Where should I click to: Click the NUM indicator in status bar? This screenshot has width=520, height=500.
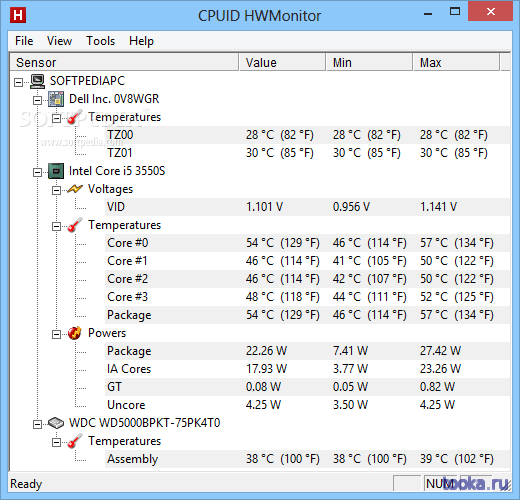(x=440, y=483)
